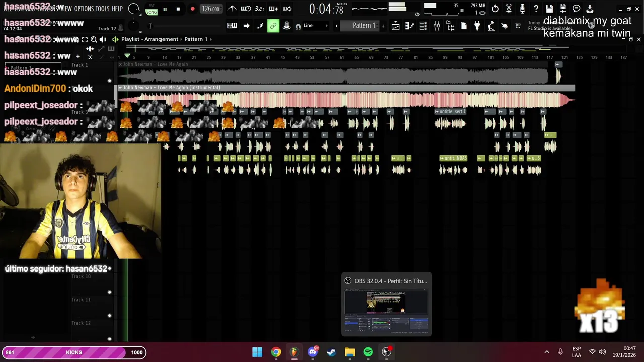The width and height of the screenshot is (644, 362).
Task: Click the project/copy files icon
Action: point(464,26)
